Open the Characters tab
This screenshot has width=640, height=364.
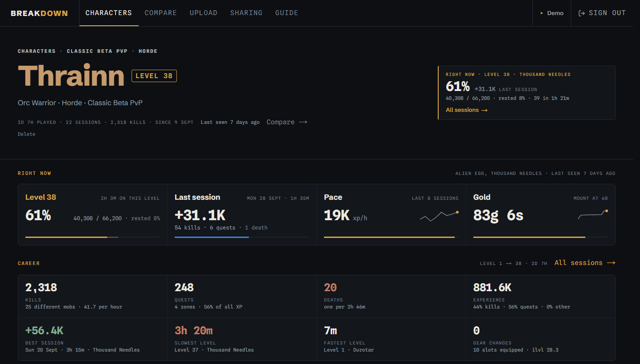(109, 13)
